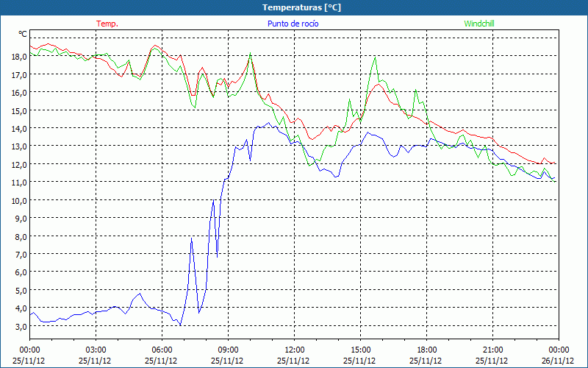
Task: Click the 18,0 y-axis value
Action: click(x=20, y=57)
